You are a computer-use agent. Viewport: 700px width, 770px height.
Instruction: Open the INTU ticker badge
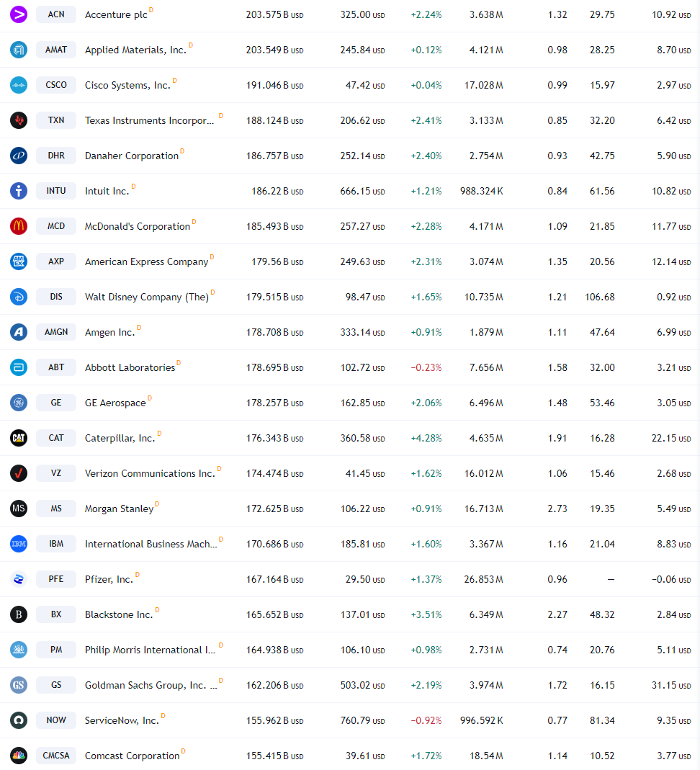click(x=56, y=191)
